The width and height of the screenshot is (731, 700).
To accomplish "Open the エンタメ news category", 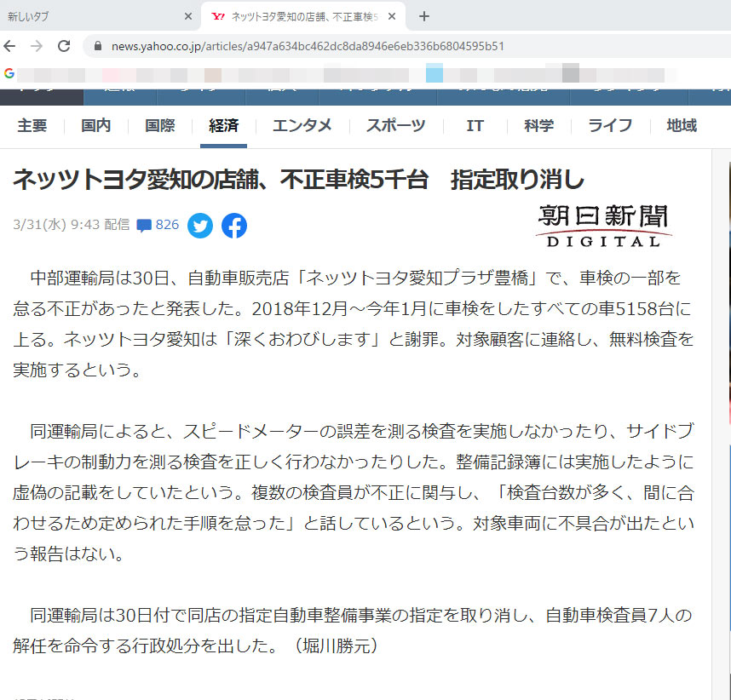I will (302, 126).
